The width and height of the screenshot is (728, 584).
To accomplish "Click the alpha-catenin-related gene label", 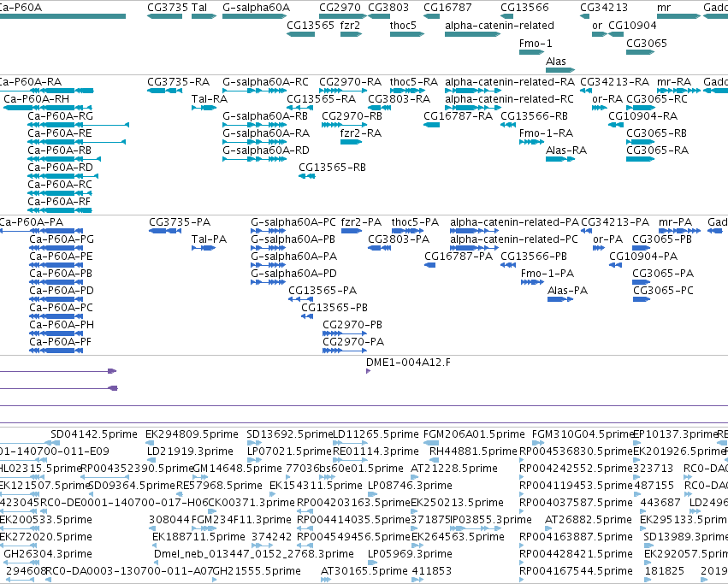I will point(500,25).
